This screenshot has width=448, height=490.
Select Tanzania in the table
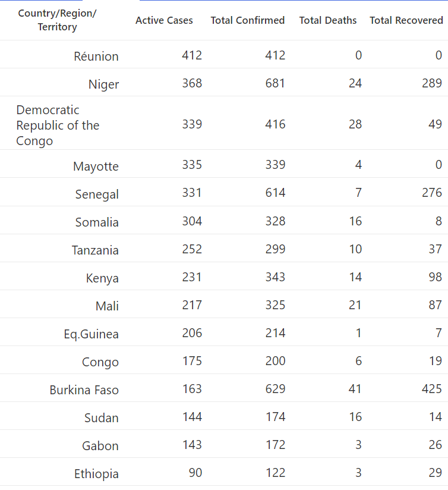click(95, 250)
